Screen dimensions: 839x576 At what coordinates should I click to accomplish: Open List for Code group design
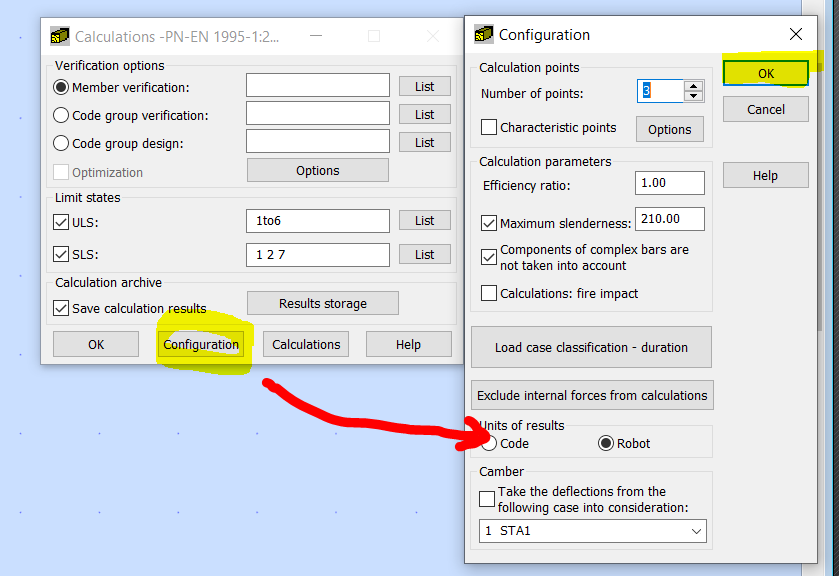click(x=425, y=142)
